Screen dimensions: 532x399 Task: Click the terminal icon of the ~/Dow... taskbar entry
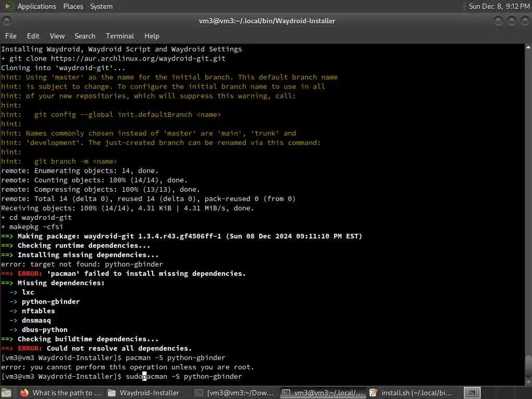click(x=199, y=393)
